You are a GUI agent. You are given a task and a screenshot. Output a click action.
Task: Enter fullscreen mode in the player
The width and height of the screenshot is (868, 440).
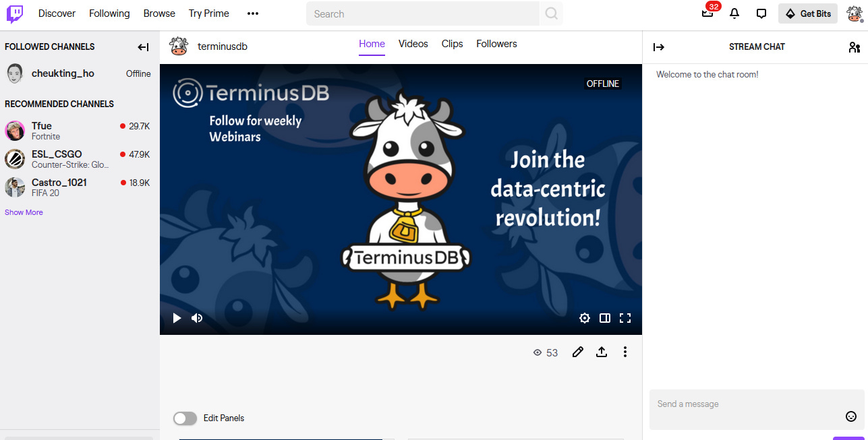(x=625, y=318)
